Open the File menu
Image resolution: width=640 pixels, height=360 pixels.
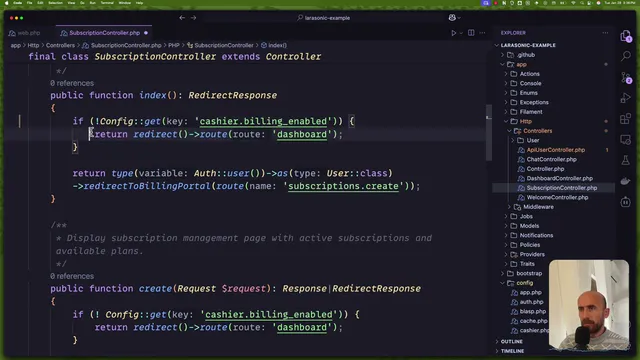click(x=29, y=3)
